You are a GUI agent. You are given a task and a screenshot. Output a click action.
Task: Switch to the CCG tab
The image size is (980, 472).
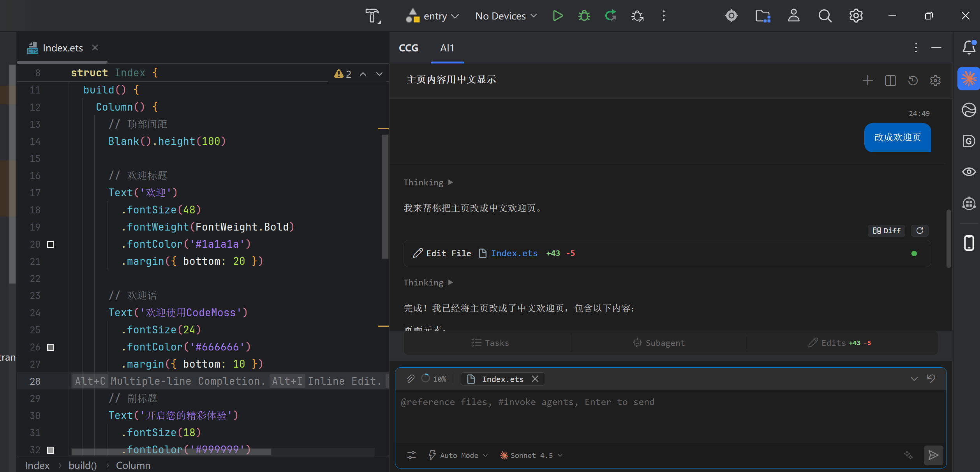408,48
